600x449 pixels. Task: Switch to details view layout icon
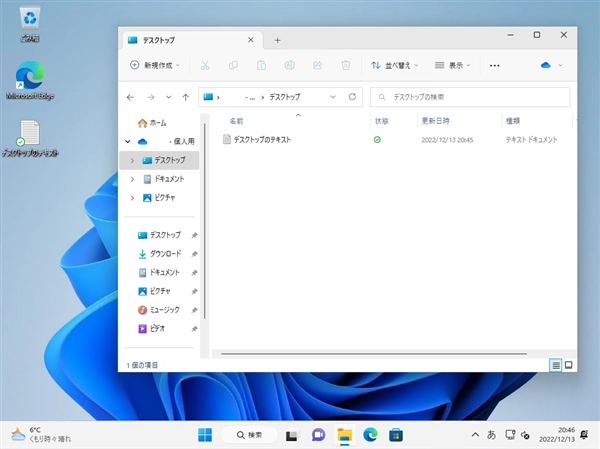click(x=556, y=365)
